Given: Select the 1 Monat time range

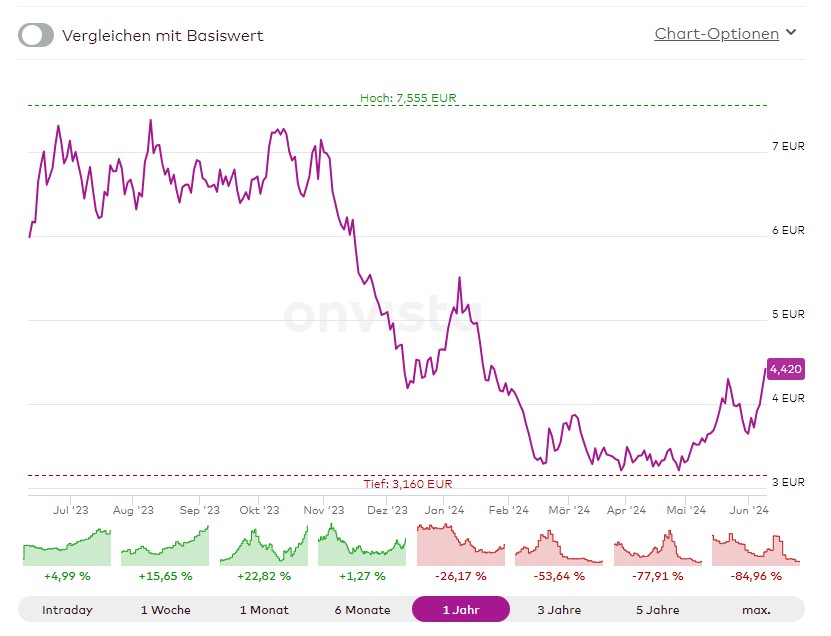Looking at the screenshot, I should 264,609.
